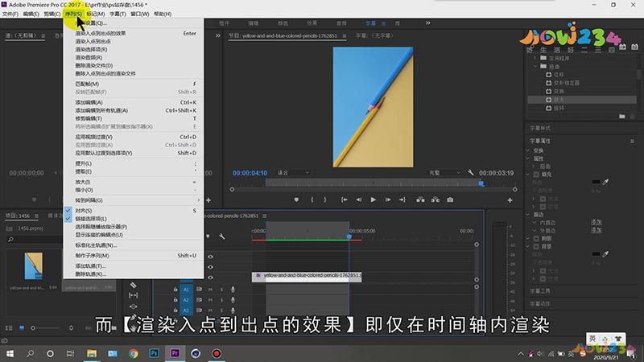
Task: Select the Razor tool in tools panel
Action: (133, 285)
